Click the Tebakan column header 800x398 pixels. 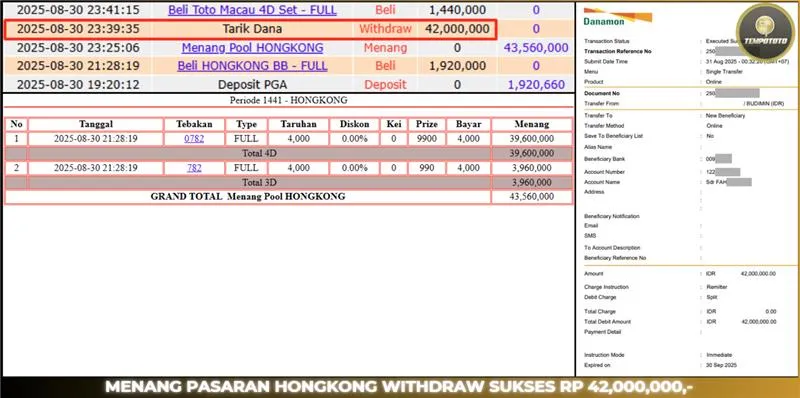(x=194, y=124)
